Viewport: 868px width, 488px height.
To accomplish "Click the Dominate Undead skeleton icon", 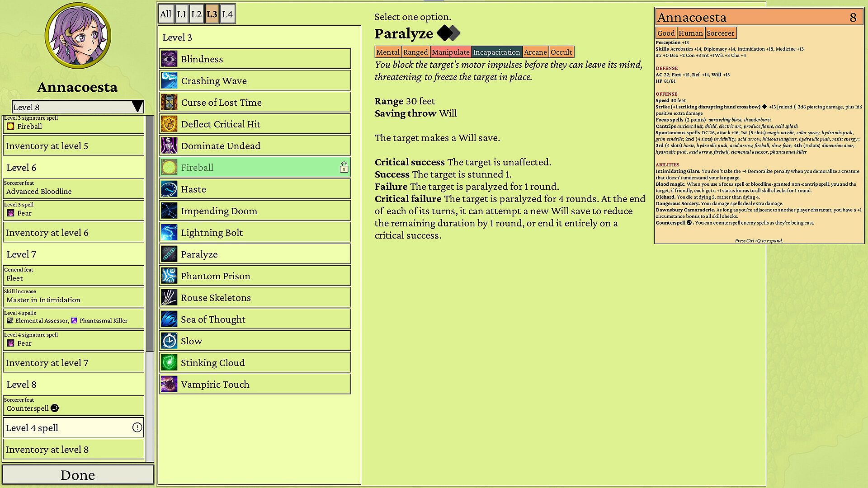I will 169,146.
